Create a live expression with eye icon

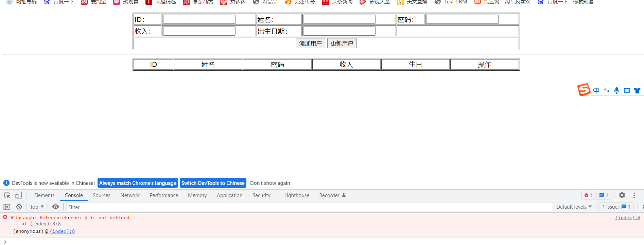click(x=55, y=207)
